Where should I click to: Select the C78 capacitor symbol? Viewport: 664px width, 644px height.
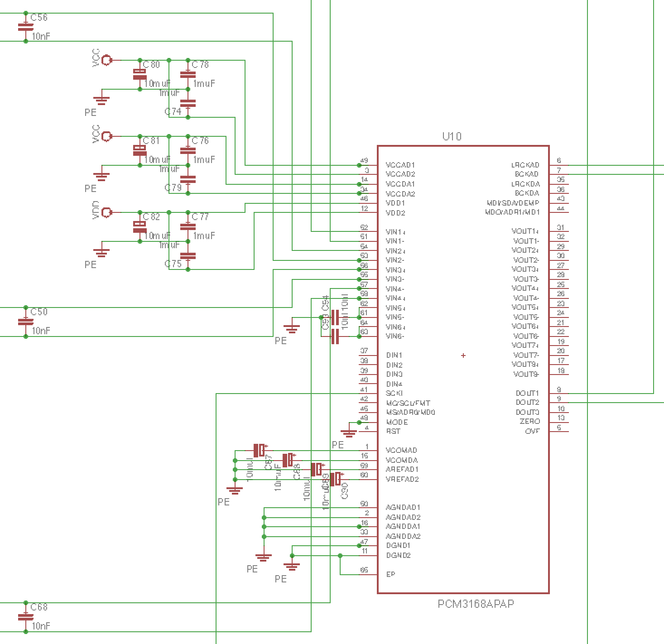188,74
